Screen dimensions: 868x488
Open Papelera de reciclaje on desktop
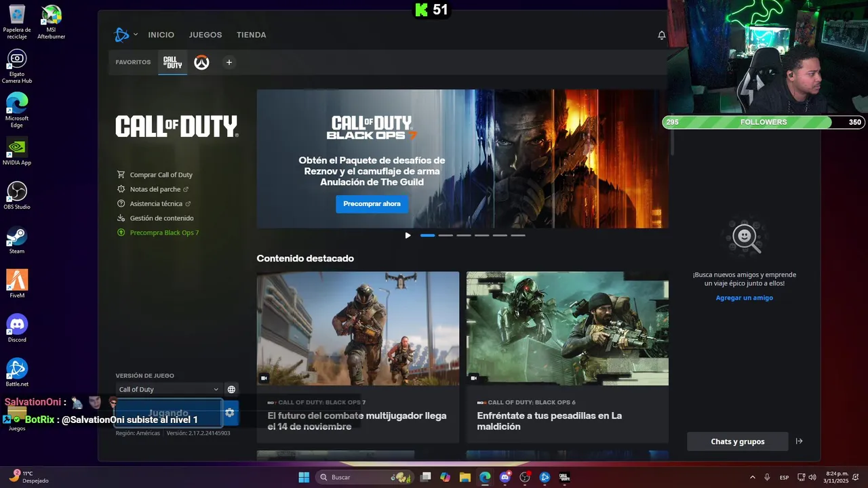click(17, 22)
